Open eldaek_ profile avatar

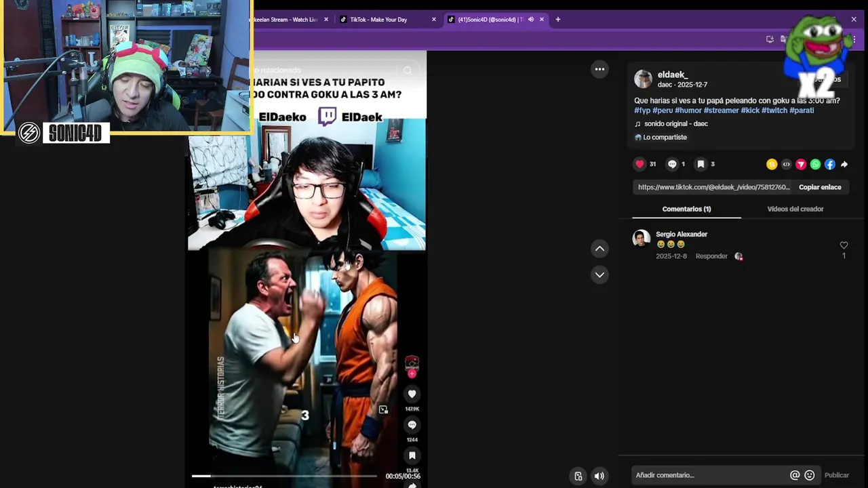(643, 79)
